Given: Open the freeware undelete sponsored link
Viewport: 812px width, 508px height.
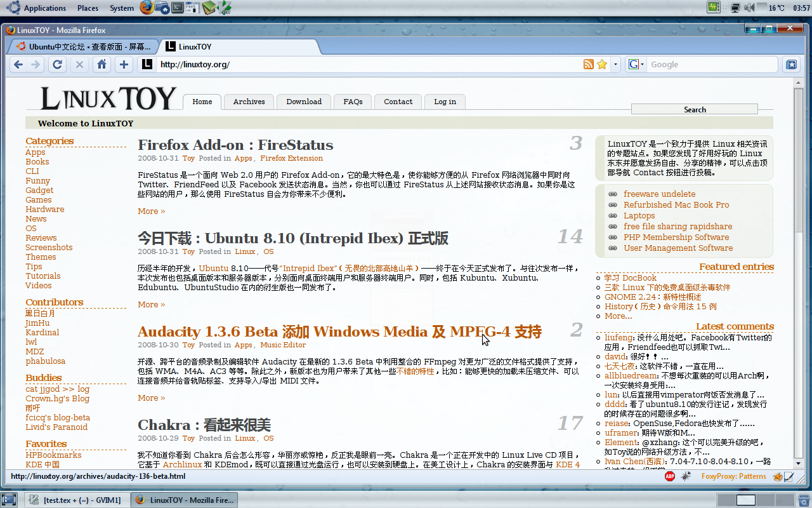Looking at the screenshot, I should pos(659,194).
